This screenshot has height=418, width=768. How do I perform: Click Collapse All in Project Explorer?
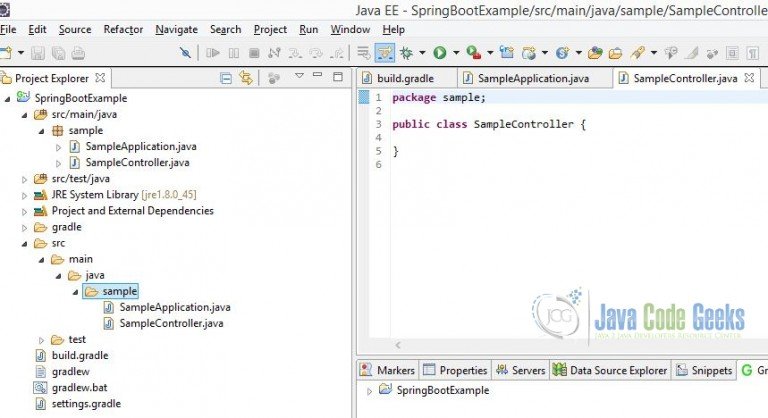pos(226,78)
